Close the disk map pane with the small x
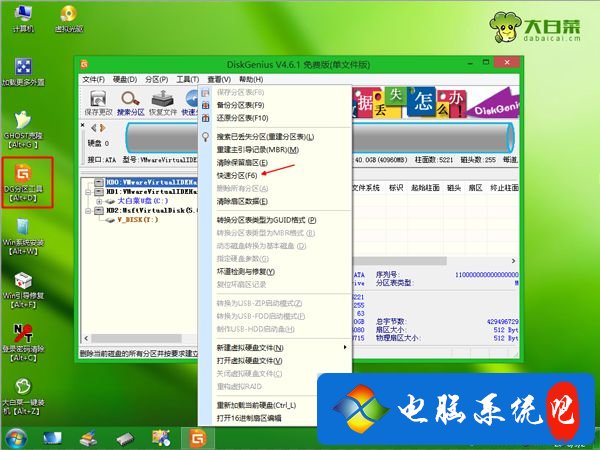The image size is (600, 450). pyautogui.click(x=83, y=125)
